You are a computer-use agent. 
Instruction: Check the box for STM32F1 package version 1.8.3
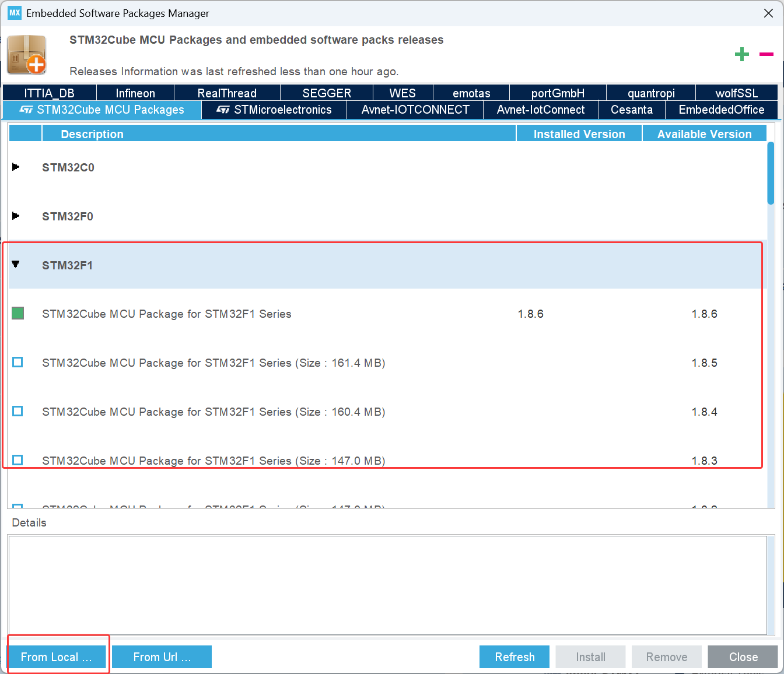[17, 461]
